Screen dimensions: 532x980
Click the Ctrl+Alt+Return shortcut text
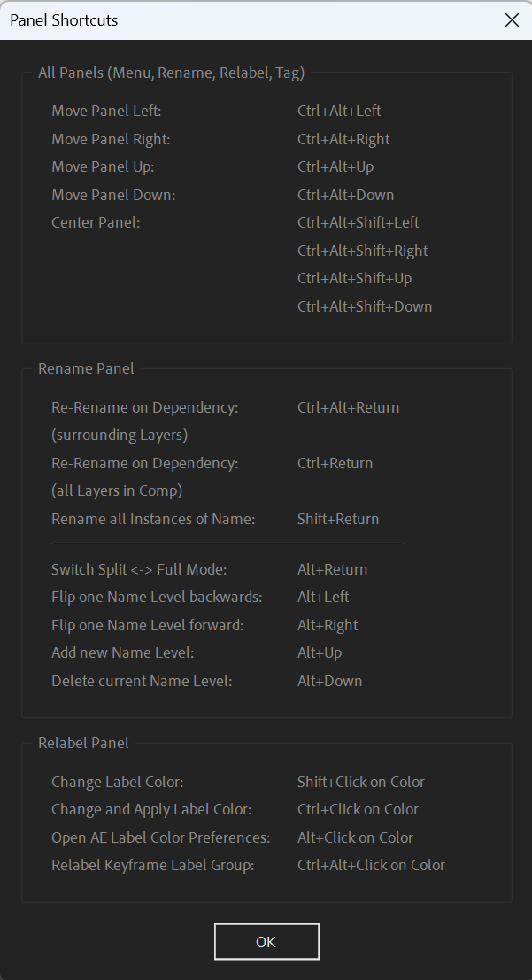click(348, 407)
